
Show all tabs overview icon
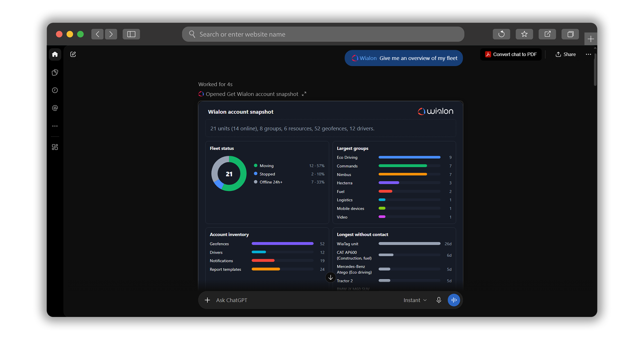pyautogui.click(x=570, y=34)
